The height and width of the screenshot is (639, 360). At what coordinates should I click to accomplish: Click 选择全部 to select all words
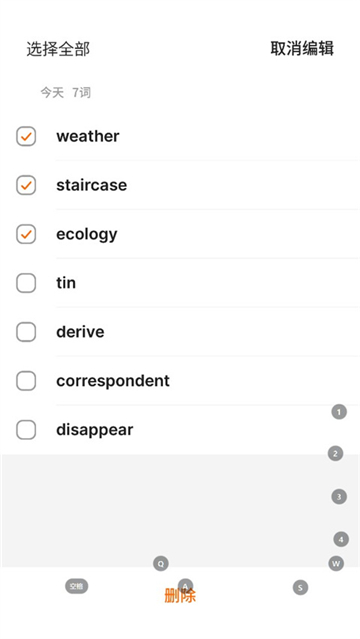58,49
